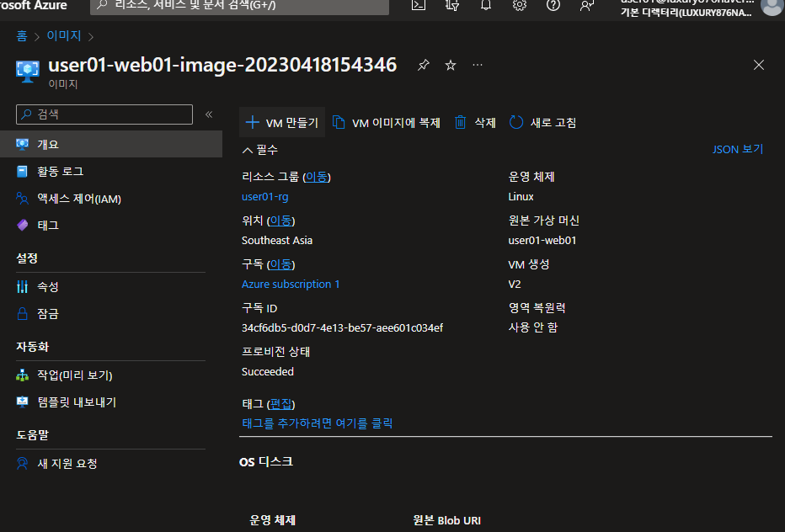Go to 홈 in the breadcrumb

pyautogui.click(x=22, y=35)
